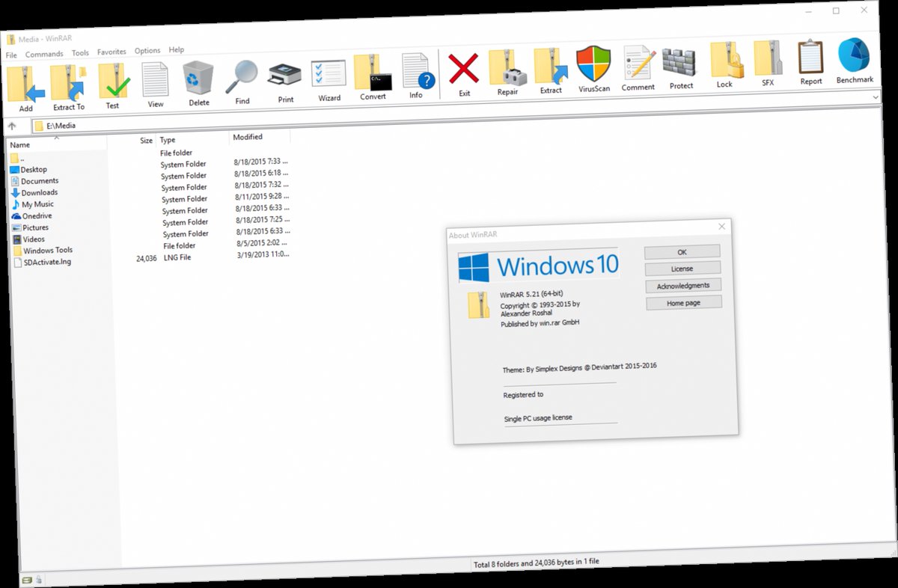Open the File menu
Image resolution: width=898 pixels, height=588 pixels.
[11, 55]
